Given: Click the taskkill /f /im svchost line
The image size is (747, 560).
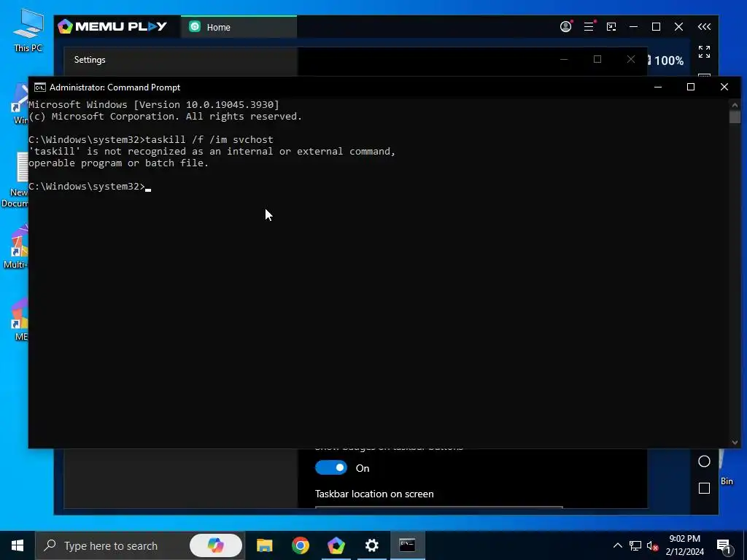Looking at the screenshot, I should click(151, 139).
